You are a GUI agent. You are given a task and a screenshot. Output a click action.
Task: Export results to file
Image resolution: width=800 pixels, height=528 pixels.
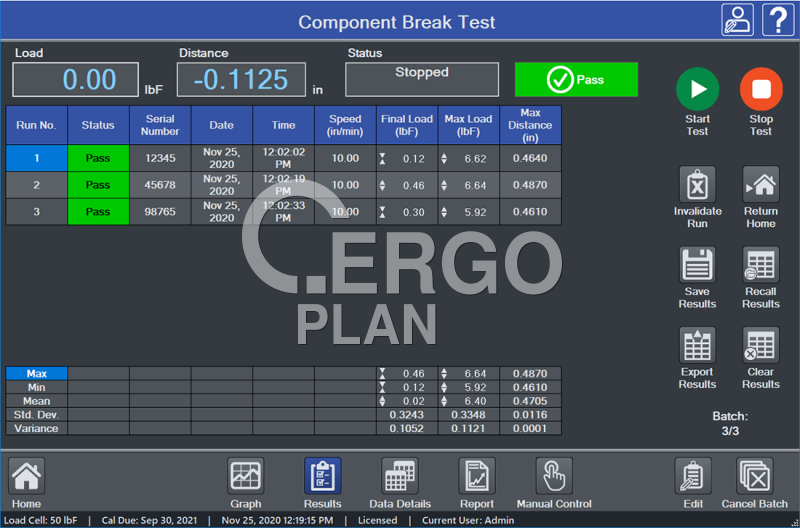(697, 345)
